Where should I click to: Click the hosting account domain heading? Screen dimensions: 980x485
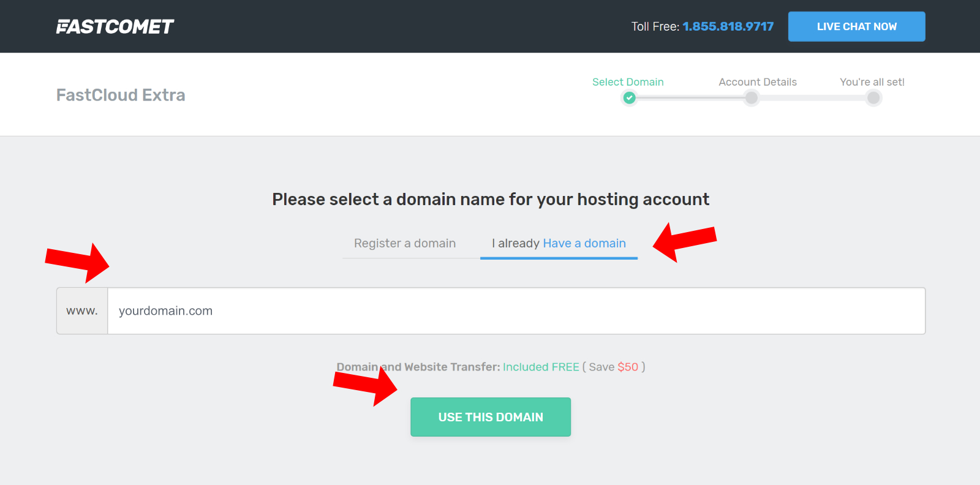(x=491, y=199)
